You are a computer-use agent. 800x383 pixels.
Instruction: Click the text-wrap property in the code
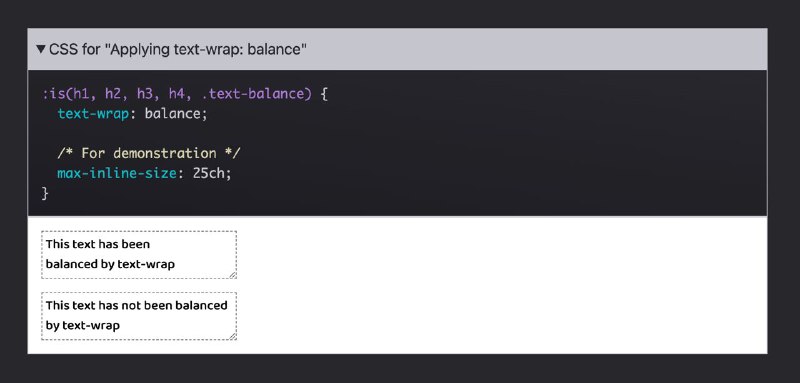93,113
